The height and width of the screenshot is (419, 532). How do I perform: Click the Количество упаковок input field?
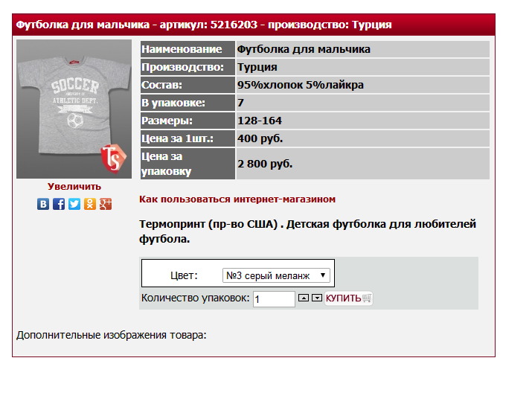coord(274,299)
